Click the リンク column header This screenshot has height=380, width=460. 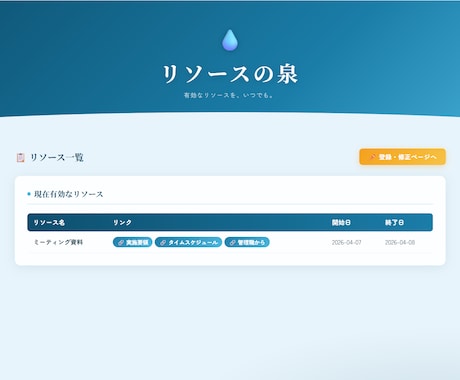(122, 222)
